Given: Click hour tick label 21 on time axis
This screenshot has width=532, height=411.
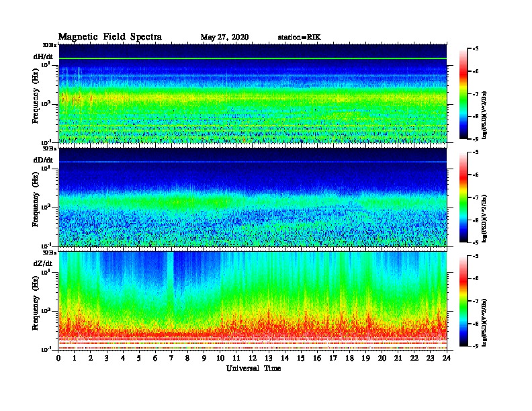Looking at the screenshot, I should click(x=398, y=358).
